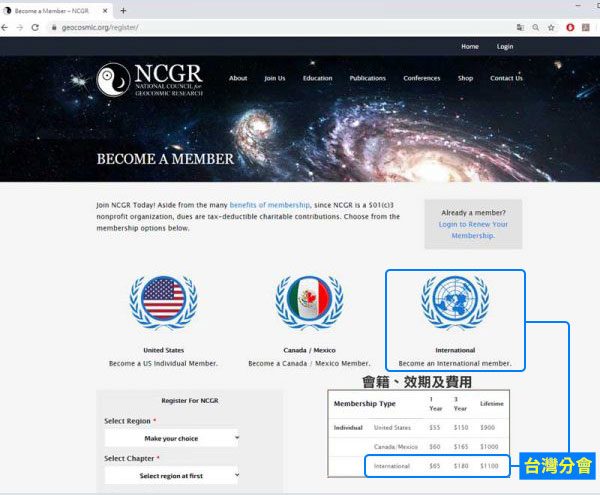Viewport: 600px width, 495px height.
Task: Click 'Already a member?' text
Action: pyautogui.click(x=473, y=213)
